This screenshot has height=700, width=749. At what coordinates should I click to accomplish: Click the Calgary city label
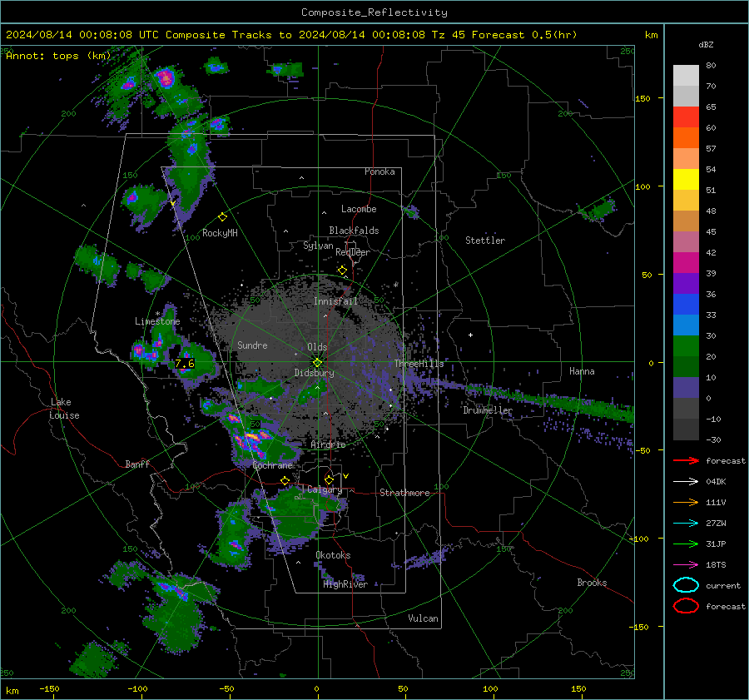tap(325, 489)
